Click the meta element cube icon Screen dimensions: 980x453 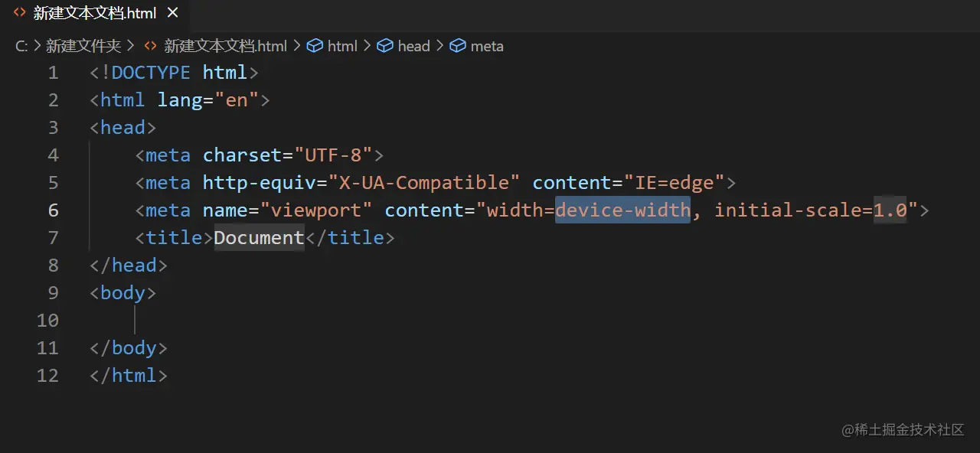[x=458, y=46]
